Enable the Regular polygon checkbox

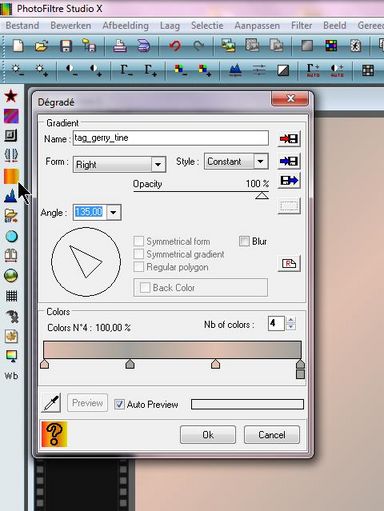click(139, 267)
